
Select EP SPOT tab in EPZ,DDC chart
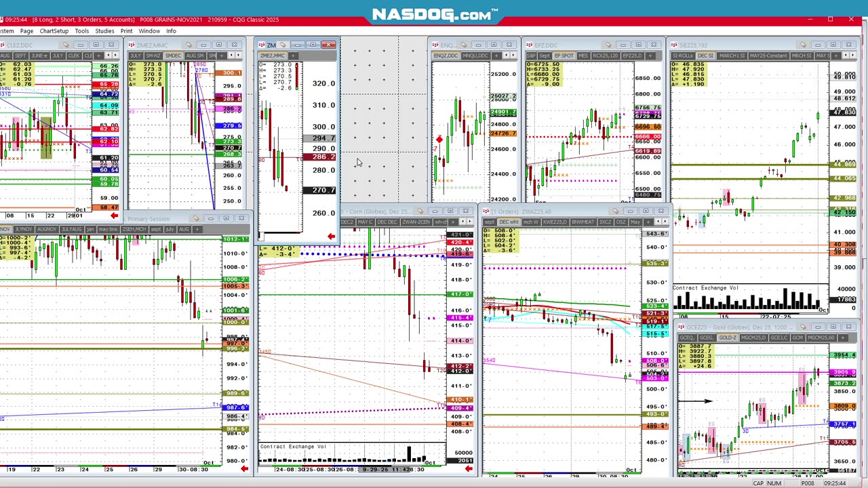click(564, 56)
